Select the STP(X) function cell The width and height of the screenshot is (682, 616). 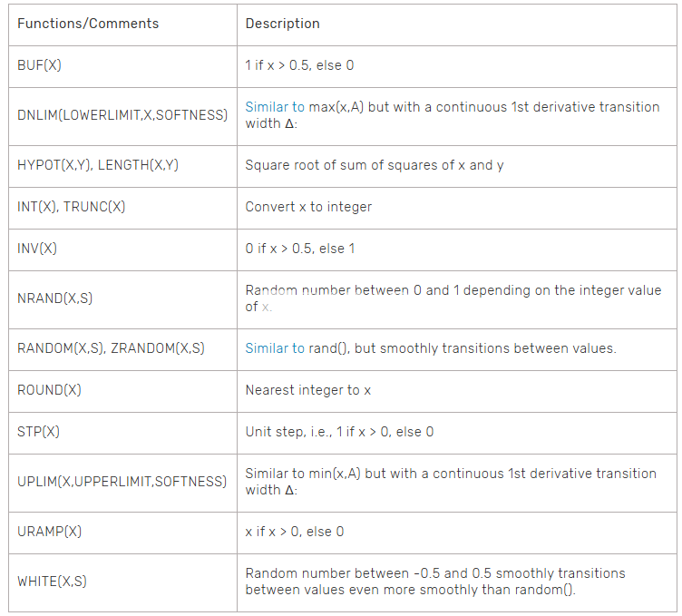(38, 432)
